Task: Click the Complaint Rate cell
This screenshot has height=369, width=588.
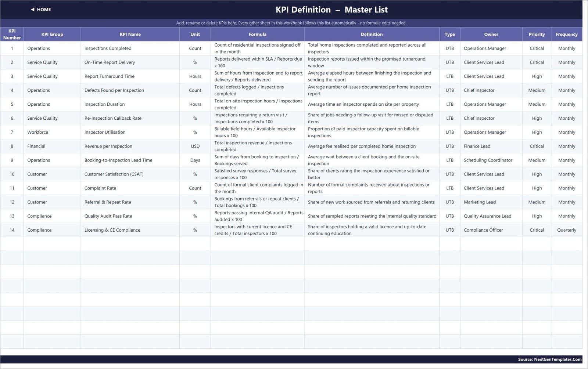Action: 130,188
